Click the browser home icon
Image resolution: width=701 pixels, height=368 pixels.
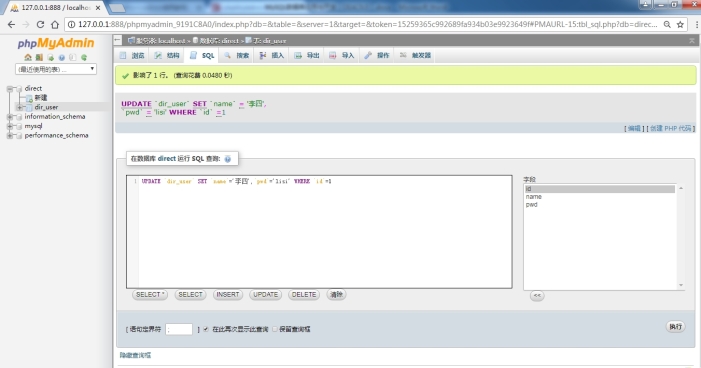coord(55,25)
